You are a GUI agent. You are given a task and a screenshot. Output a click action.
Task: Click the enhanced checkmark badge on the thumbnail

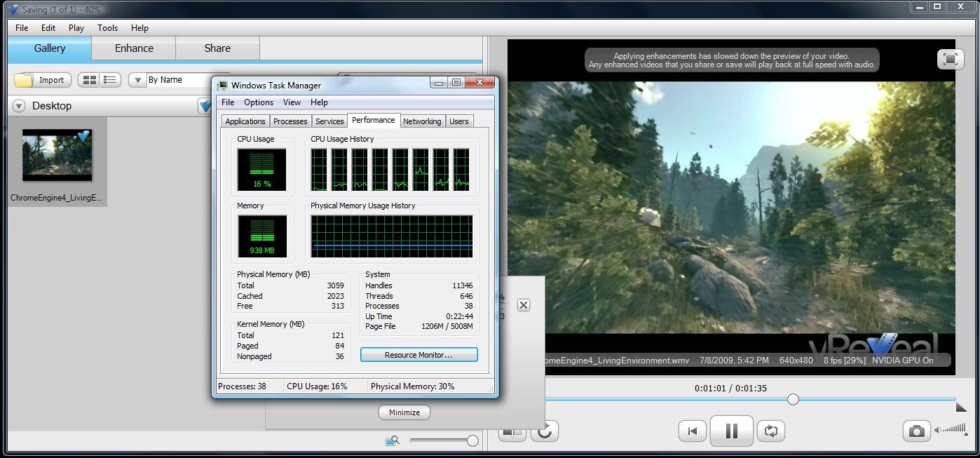coord(83,136)
